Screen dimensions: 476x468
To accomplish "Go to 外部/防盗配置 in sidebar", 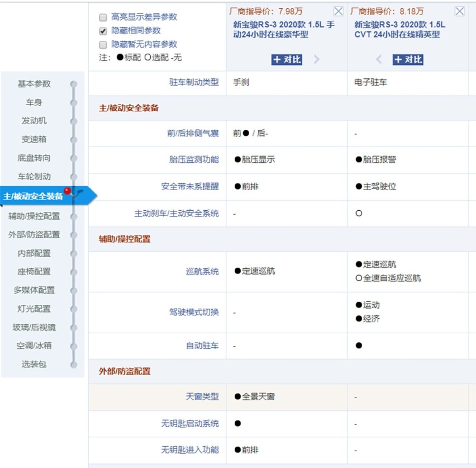I will [34, 235].
